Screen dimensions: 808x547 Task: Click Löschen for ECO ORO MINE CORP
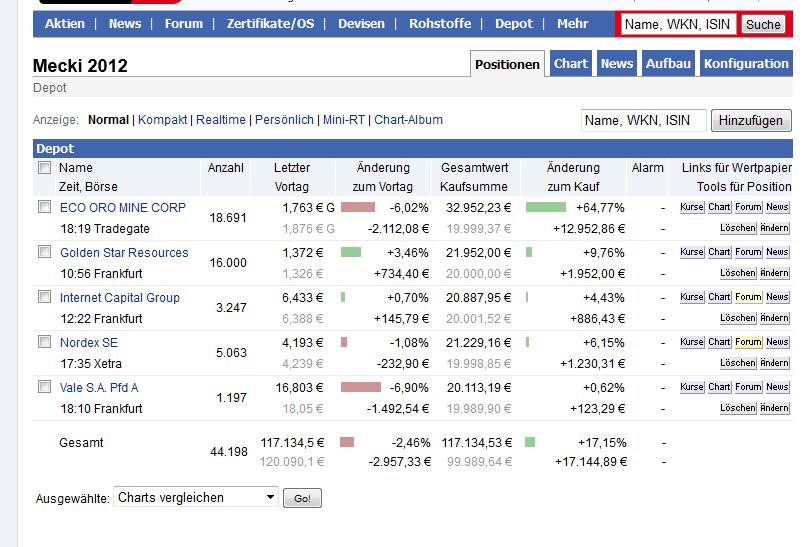tap(738, 228)
